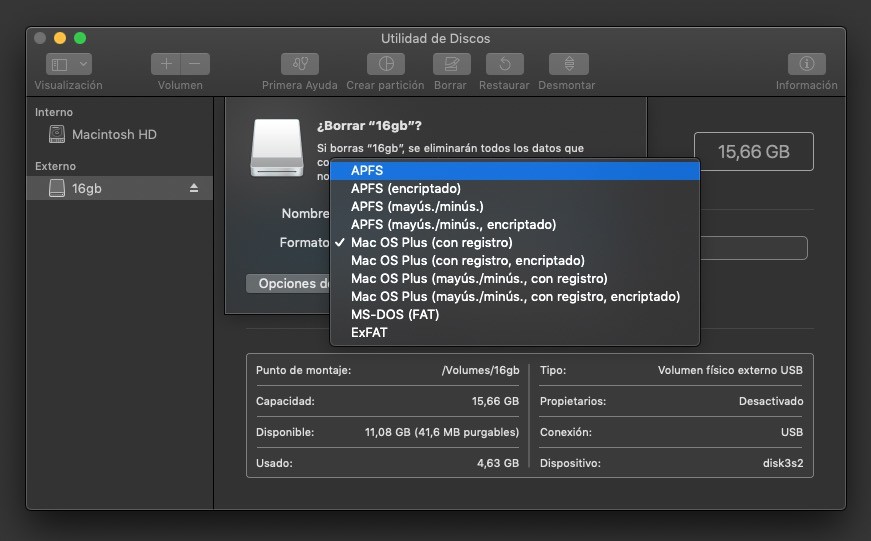Remove volume with minus button
This screenshot has height=541, width=871.
(x=195, y=64)
